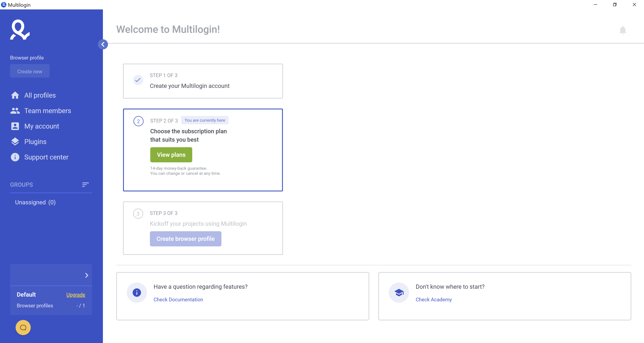
Task: Click the GROUPS header label
Action: pyautogui.click(x=21, y=185)
